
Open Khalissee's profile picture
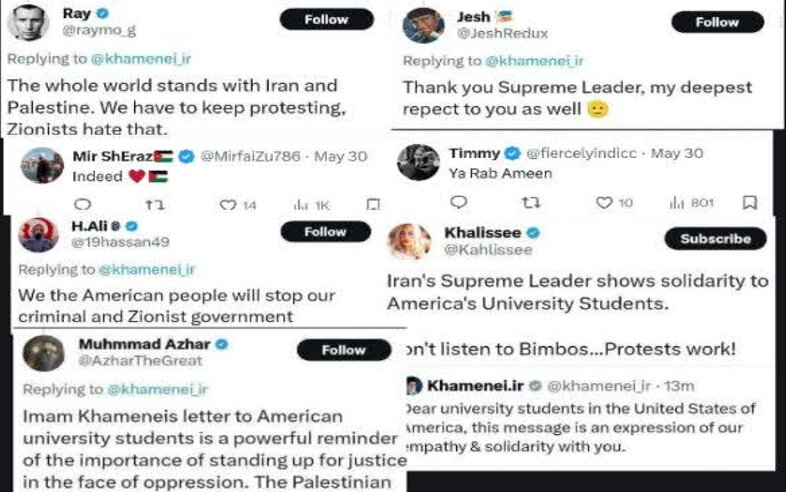(x=410, y=240)
